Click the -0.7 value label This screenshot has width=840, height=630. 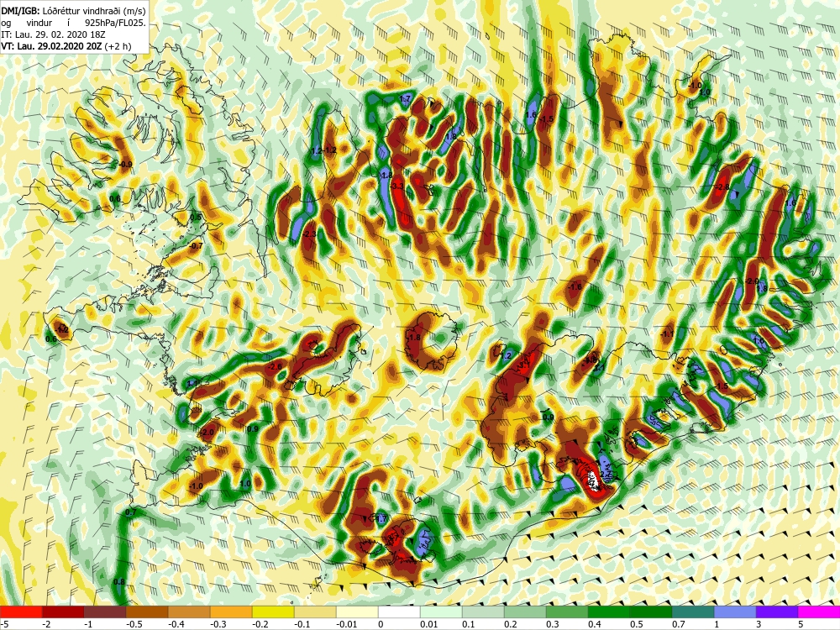(197, 246)
